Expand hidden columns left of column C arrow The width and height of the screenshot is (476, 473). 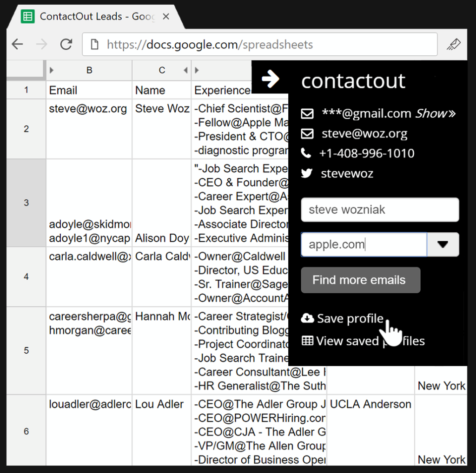point(185,70)
